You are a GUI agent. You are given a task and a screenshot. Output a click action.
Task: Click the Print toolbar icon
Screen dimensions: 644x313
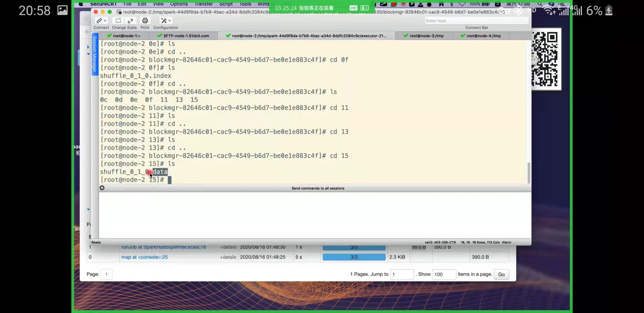pyautogui.click(x=145, y=21)
